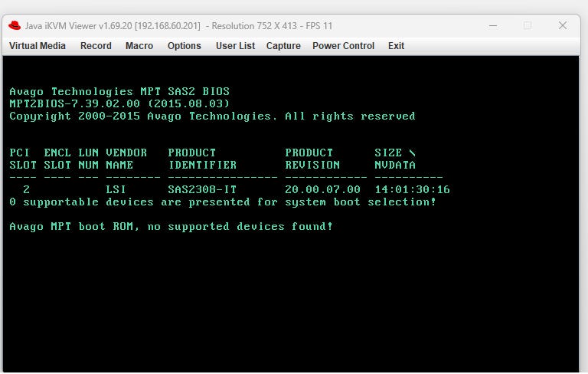Click the Copyright 2000-2015 Avago line
This screenshot has width=588, height=374.
tap(212, 116)
